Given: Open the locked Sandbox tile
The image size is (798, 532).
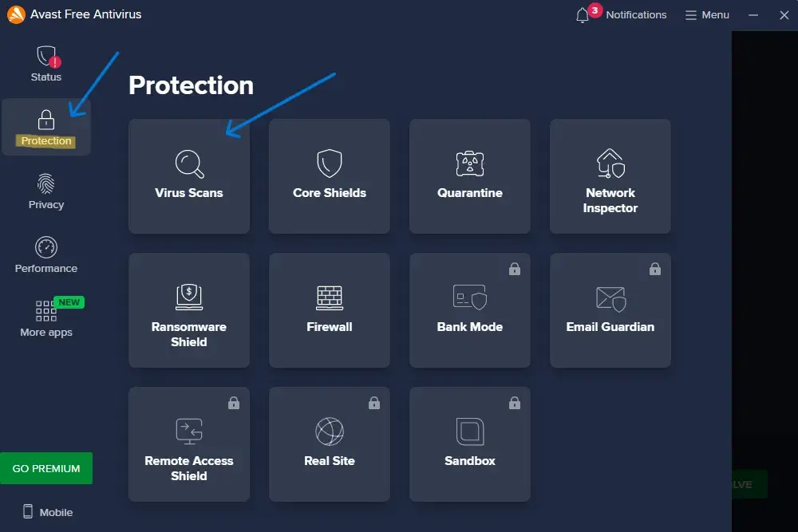Looking at the screenshot, I should click(470, 444).
